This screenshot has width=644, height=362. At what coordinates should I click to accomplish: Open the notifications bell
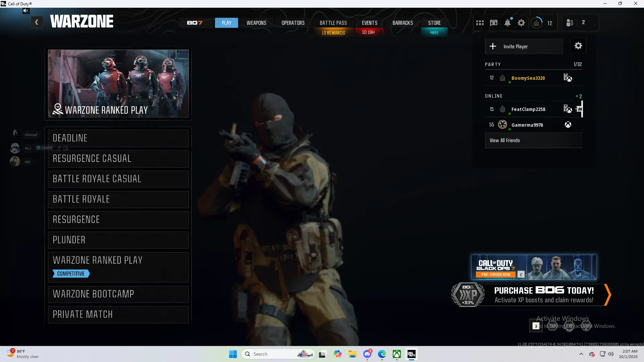point(507,23)
